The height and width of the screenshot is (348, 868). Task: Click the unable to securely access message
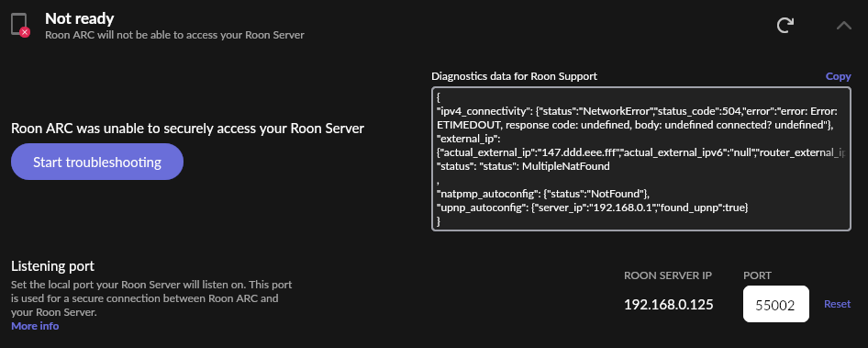pyautogui.click(x=188, y=129)
